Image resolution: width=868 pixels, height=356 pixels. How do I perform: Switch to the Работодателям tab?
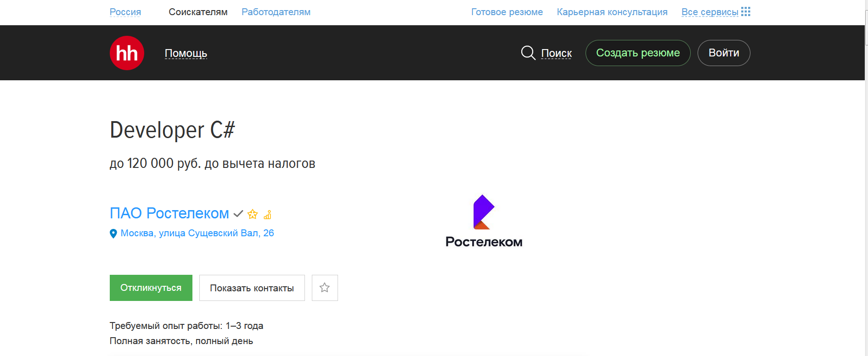pos(276,12)
